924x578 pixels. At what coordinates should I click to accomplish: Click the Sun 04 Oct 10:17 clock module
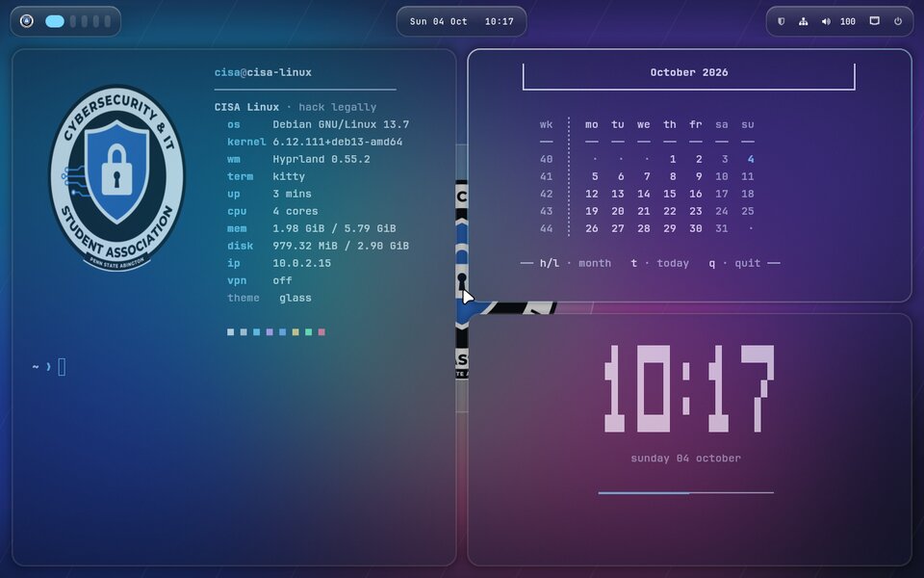(461, 21)
